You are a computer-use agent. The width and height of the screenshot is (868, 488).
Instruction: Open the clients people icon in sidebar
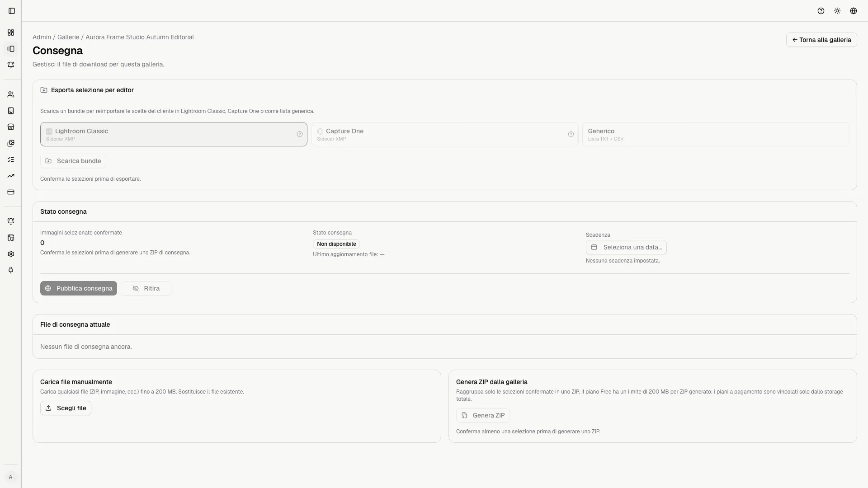(x=11, y=94)
